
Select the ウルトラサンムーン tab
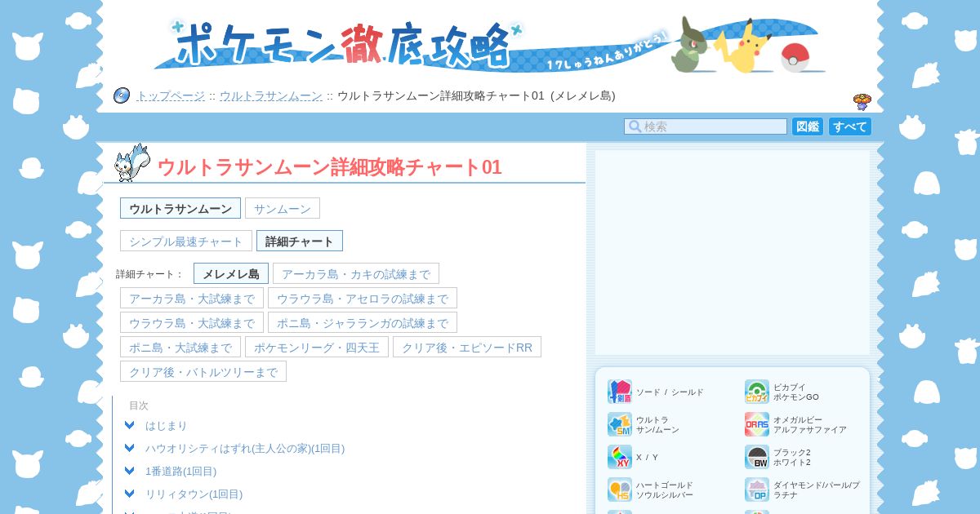click(x=180, y=208)
